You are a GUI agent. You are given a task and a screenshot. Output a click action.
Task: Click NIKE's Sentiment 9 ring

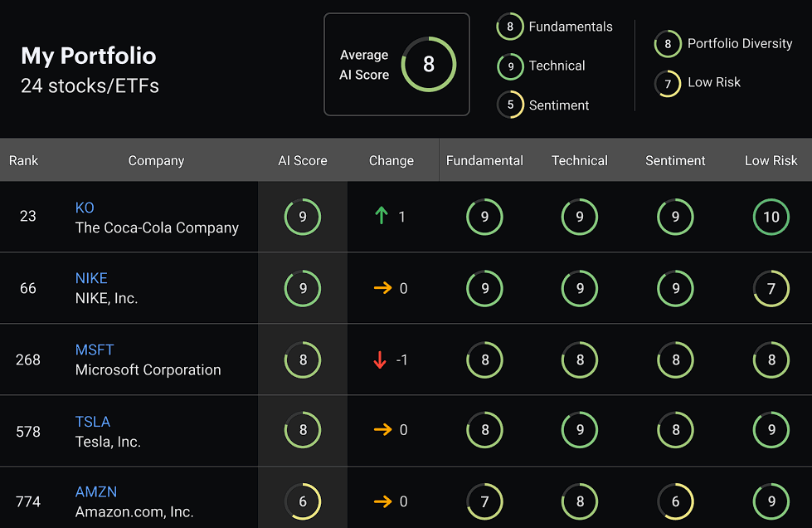tap(675, 288)
